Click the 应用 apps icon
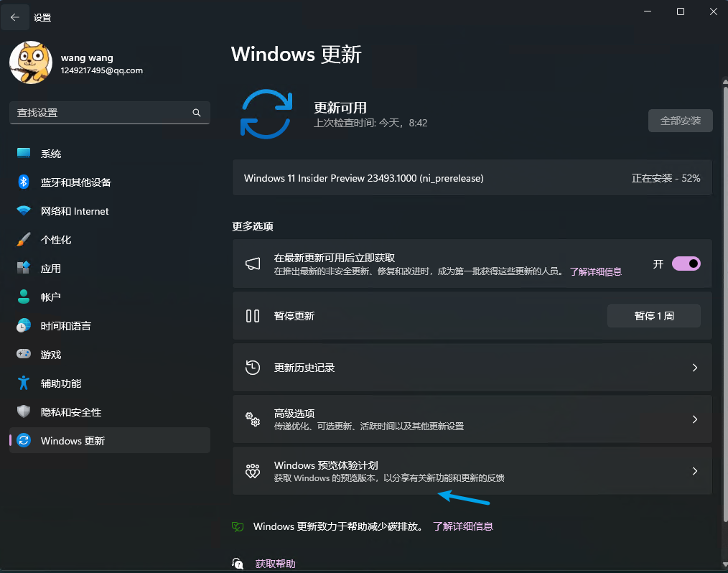Viewport: 728px width, 573px height. (24, 268)
